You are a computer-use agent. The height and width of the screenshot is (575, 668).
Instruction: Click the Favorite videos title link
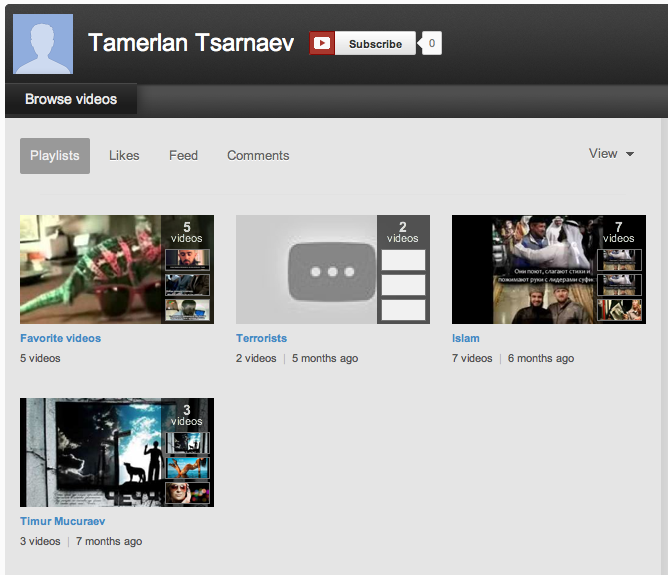pos(60,338)
